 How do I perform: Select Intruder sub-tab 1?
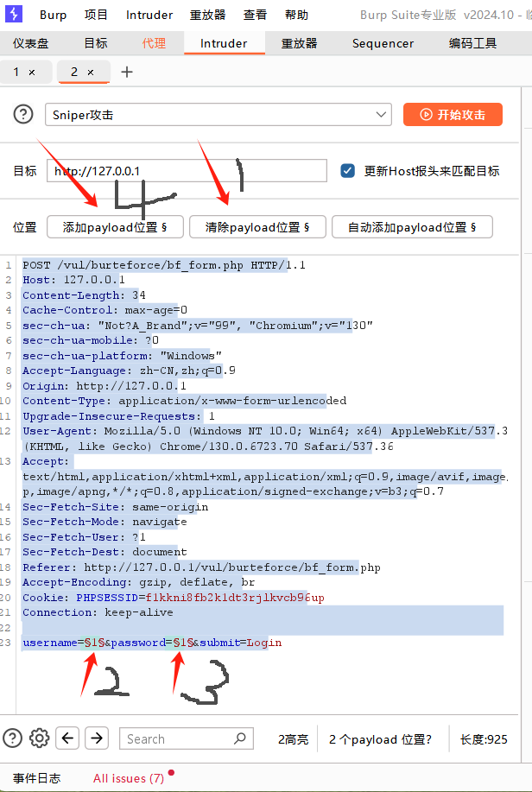16,73
